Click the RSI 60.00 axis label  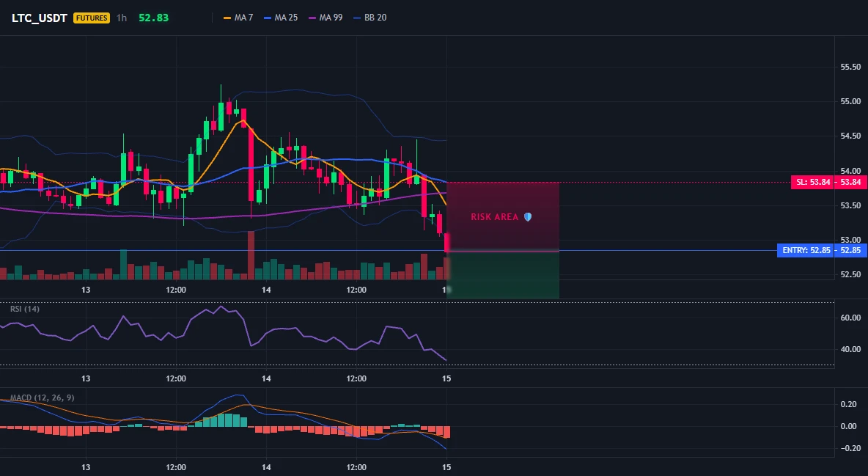[850, 318]
